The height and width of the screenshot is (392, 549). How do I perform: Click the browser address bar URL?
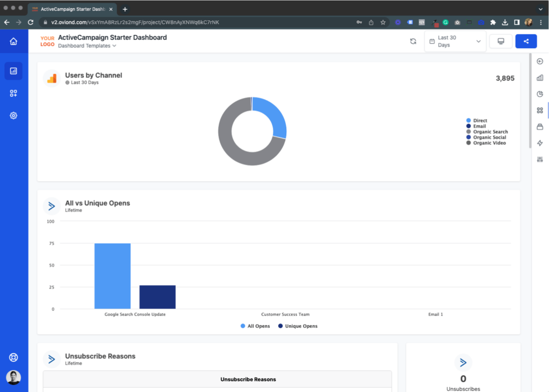click(135, 22)
